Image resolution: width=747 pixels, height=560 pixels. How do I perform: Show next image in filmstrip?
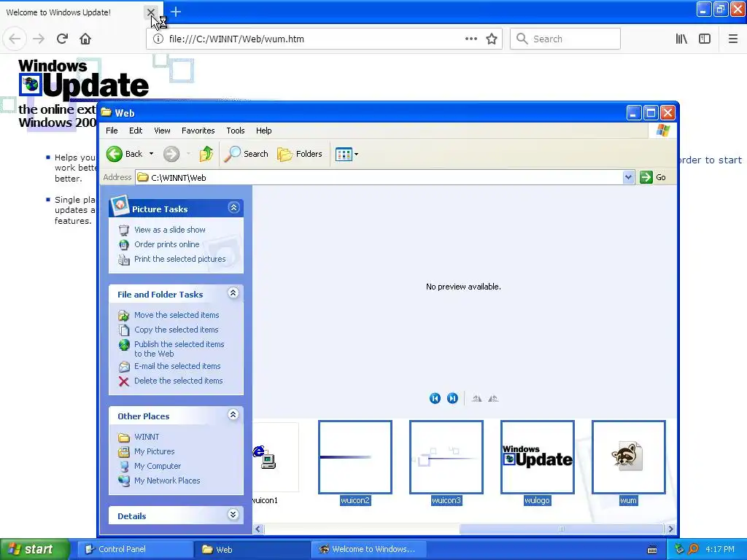(x=452, y=398)
